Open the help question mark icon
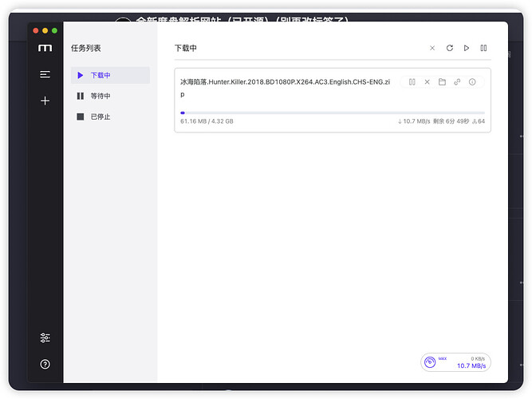532x399 pixels. point(45,364)
